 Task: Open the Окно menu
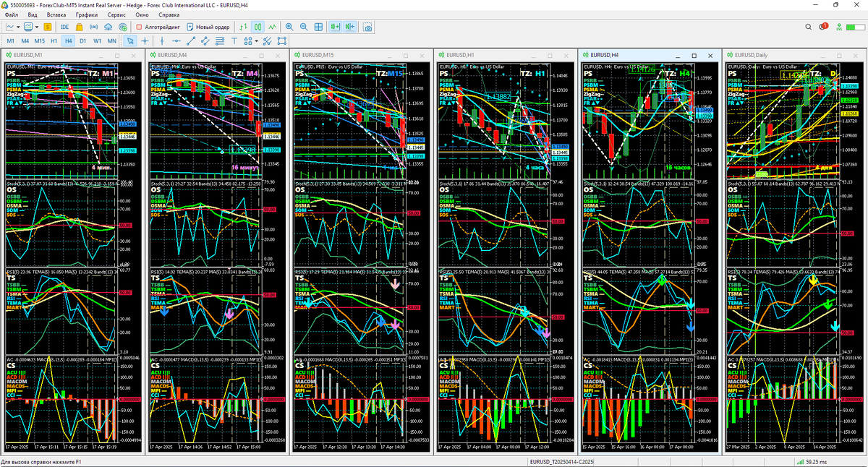click(x=142, y=14)
